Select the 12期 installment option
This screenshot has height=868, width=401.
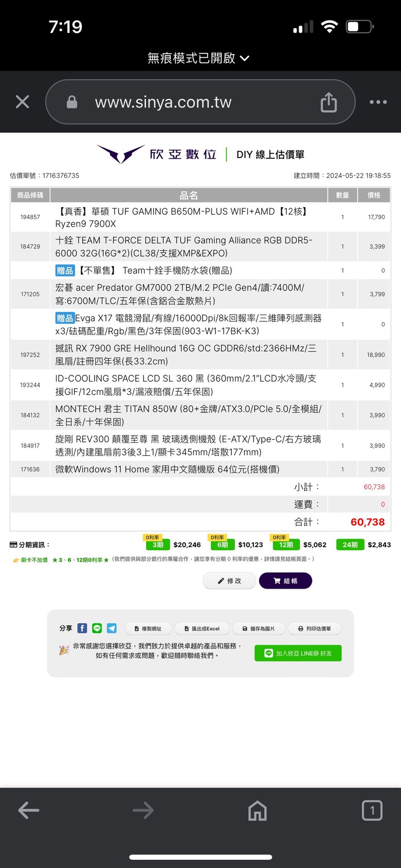click(286, 545)
